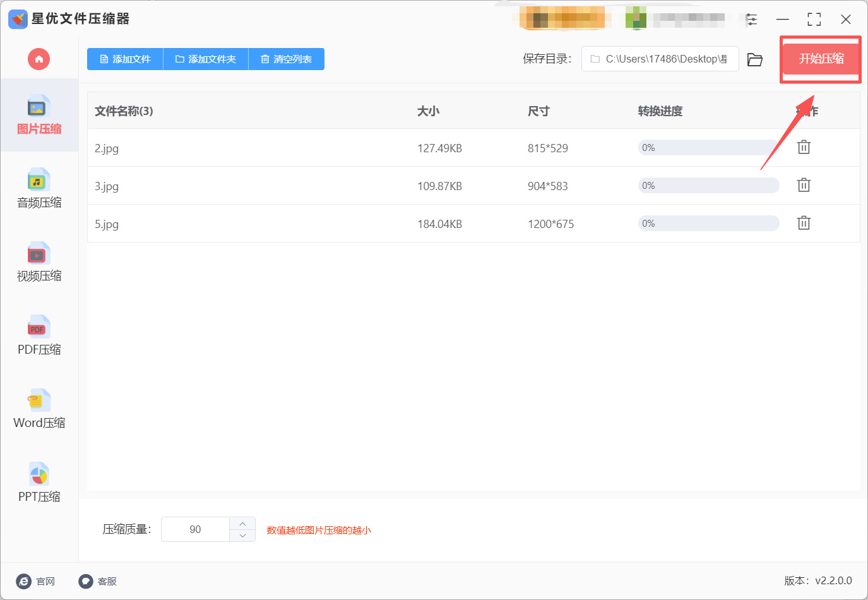Image resolution: width=868 pixels, height=600 pixels.
Task: Click progress bar of 3.jpg
Action: (709, 186)
